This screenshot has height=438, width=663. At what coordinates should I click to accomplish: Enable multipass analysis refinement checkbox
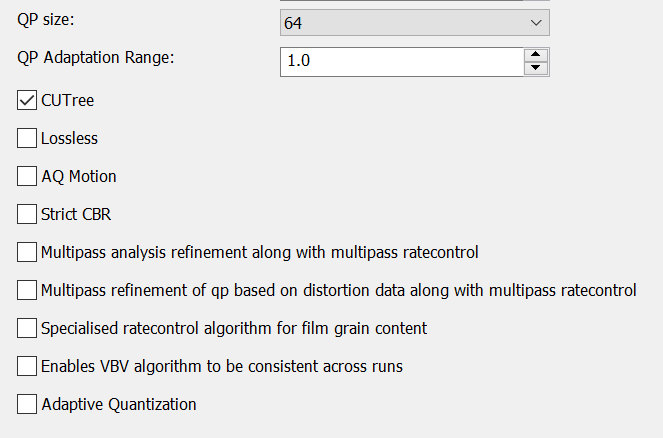tap(27, 252)
